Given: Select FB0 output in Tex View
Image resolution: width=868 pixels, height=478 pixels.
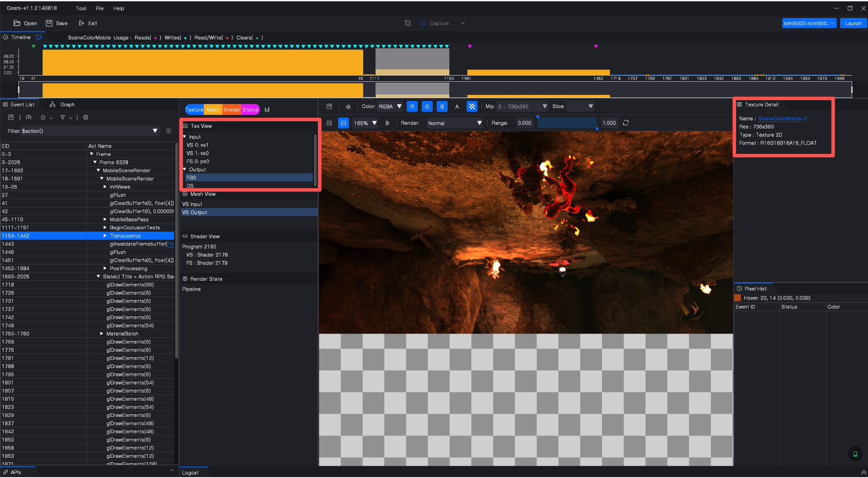Looking at the screenshot, I should 248,177.
